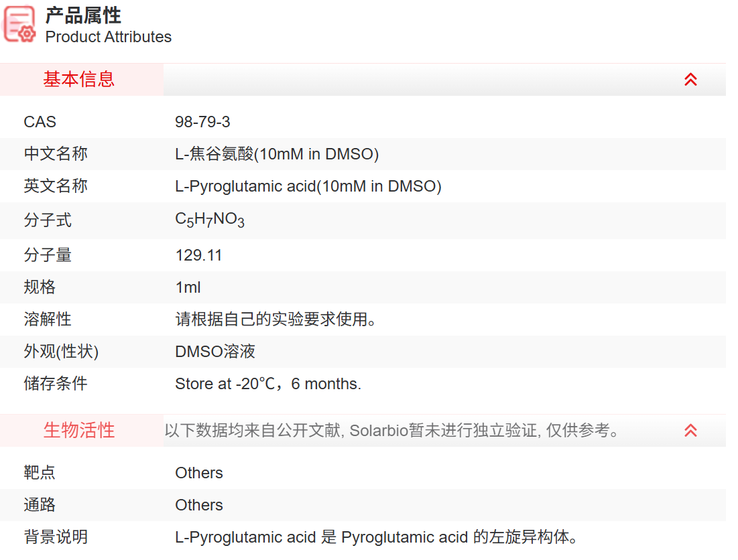Click the 储存条件 row label

click(56, 384)
